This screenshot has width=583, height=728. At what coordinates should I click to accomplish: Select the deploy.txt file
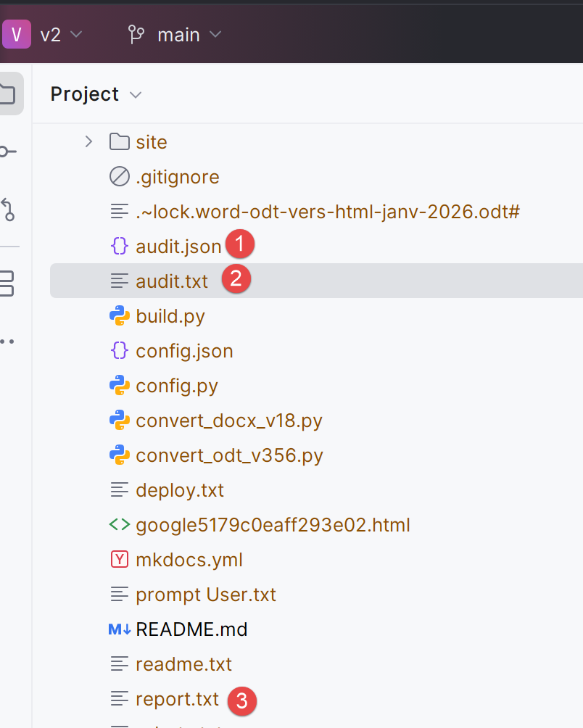[x=180, y=490]
